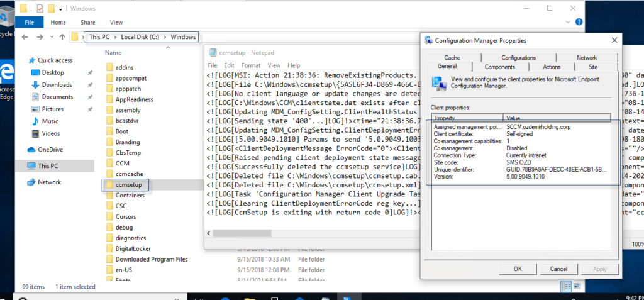The height and width of the screenshot is (300, 644).
Task: Open the File tab in Explorer
Action: [30, 22]
